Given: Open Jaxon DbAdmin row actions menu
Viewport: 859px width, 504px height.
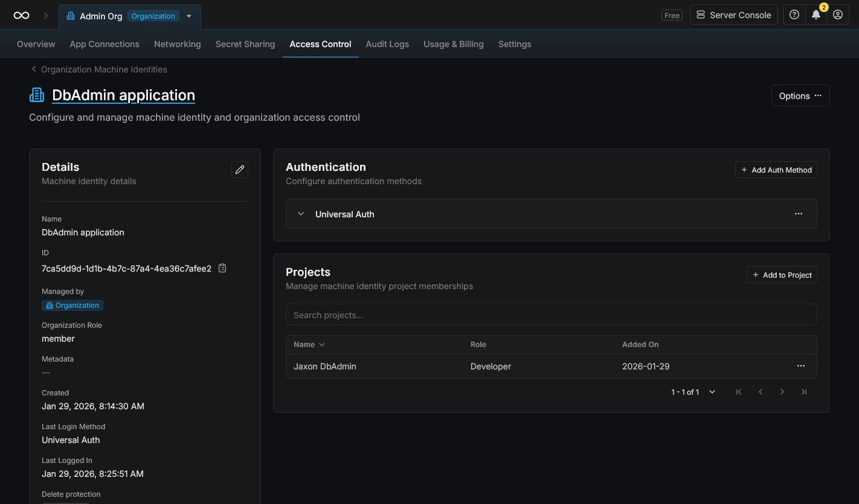Looking at the screenshot, I should pyautogui.click(x=801, y=366).
